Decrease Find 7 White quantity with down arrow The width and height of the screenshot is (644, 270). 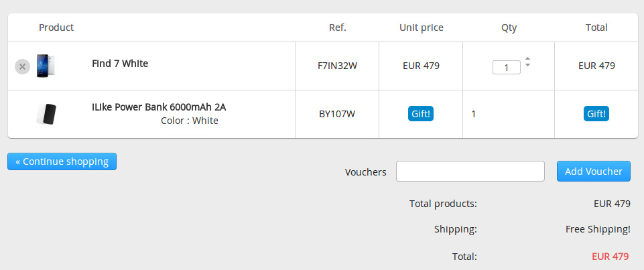pos(527,65)
